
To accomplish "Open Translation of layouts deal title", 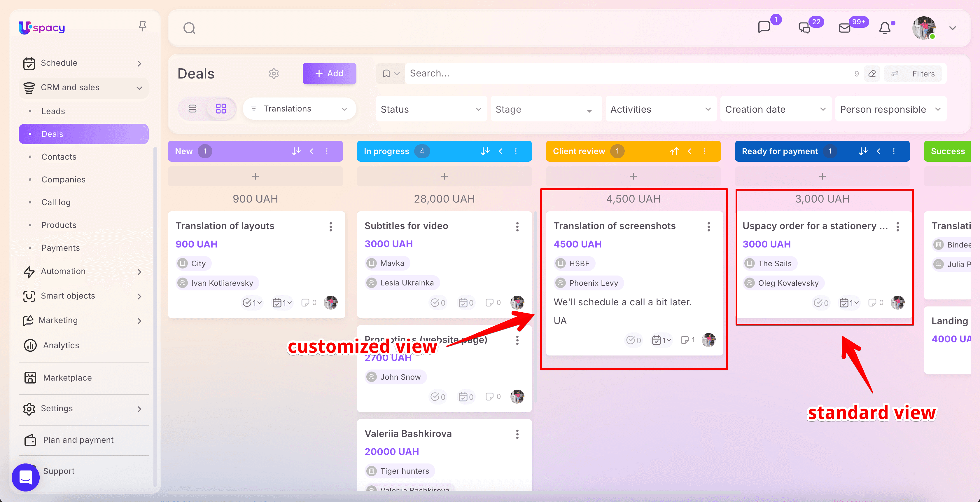I will click(x=225, y=226).
